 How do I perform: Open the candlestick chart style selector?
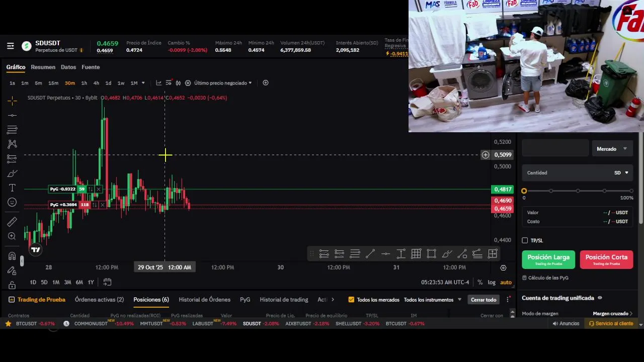[178, 83]
